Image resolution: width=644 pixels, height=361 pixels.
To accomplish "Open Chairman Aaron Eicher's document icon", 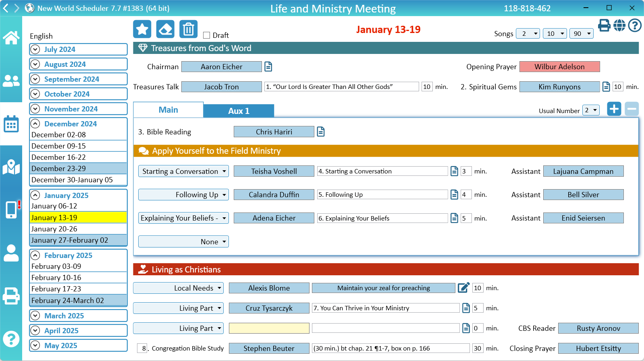I will tap(268, 66).
